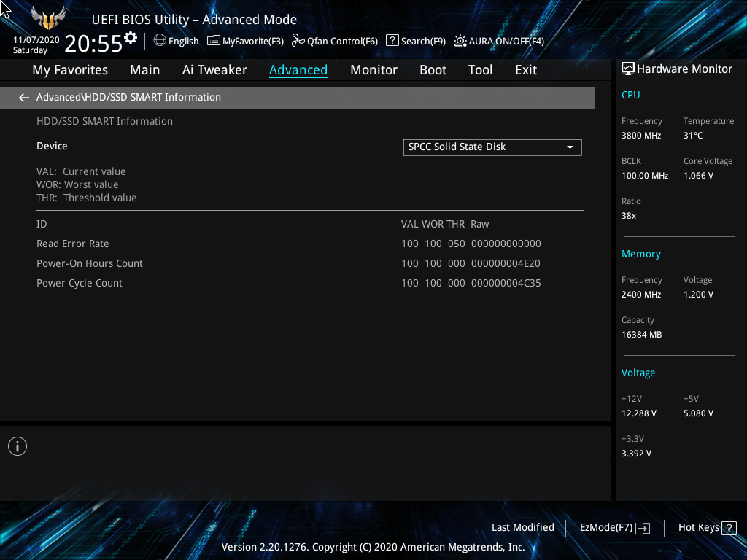Click memory frequency 2400 MHz value

coord(640,295)
